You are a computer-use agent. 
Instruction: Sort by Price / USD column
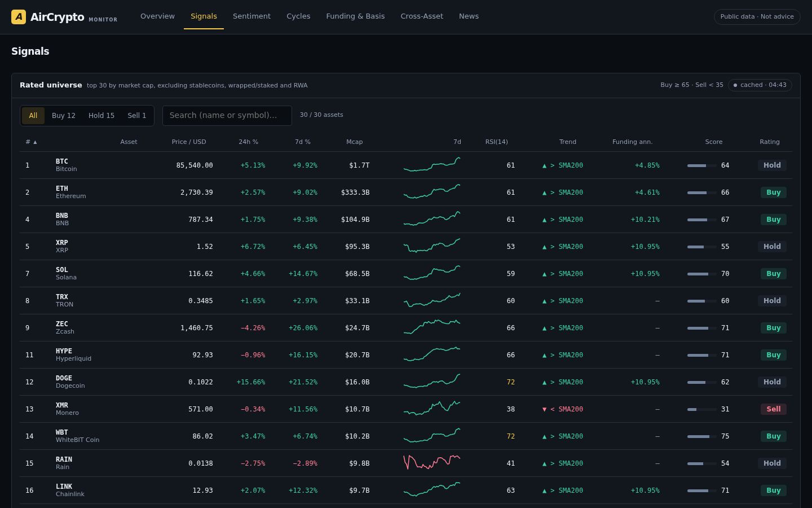(189, 142)
